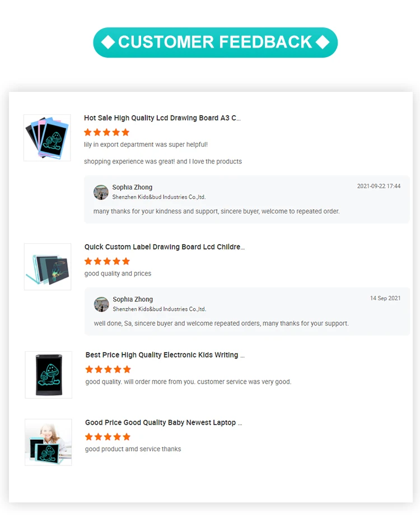This screenshot has width=420, height=517.
Task: Open Good Price Good Quality Baby title
Action: coord(164,423)
